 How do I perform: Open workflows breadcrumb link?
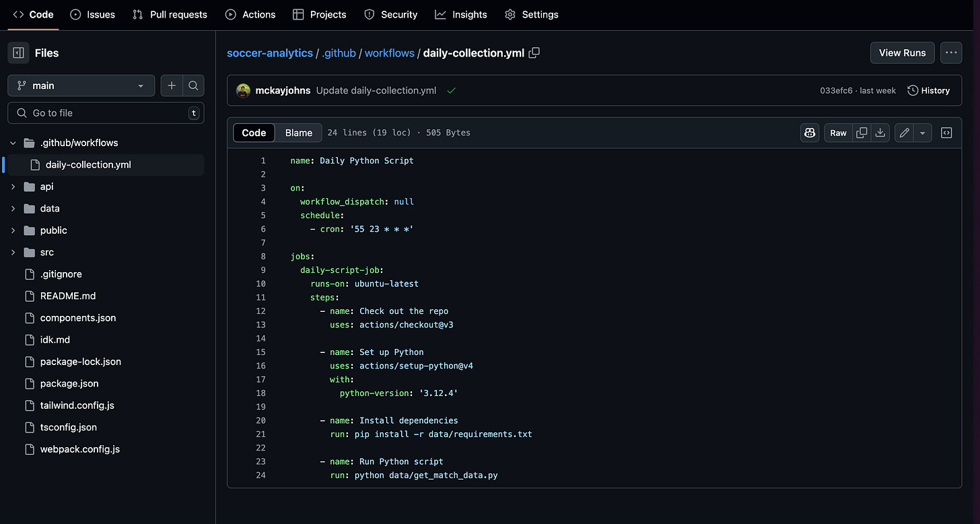390,53
